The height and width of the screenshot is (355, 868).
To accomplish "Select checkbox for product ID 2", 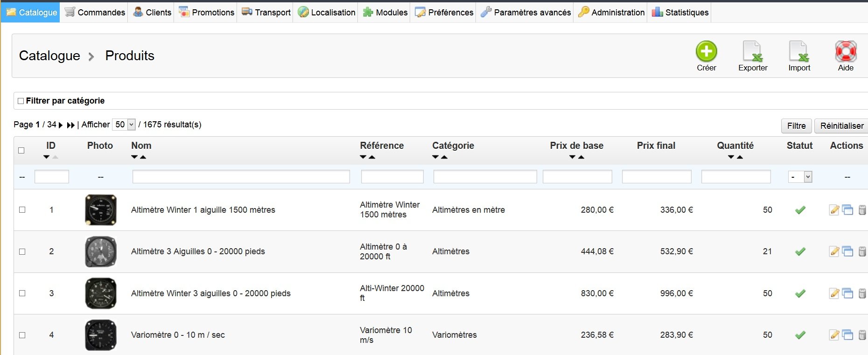I will [x=22, y=251].
